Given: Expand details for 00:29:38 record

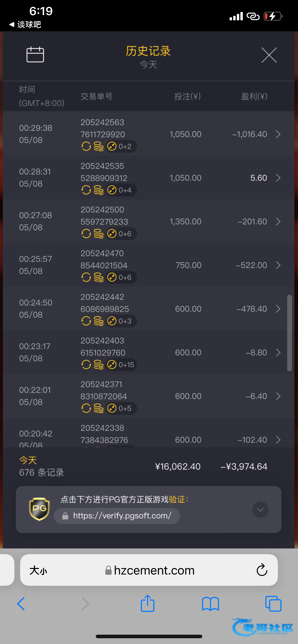Looking at the screenshot, I should 278,134.
